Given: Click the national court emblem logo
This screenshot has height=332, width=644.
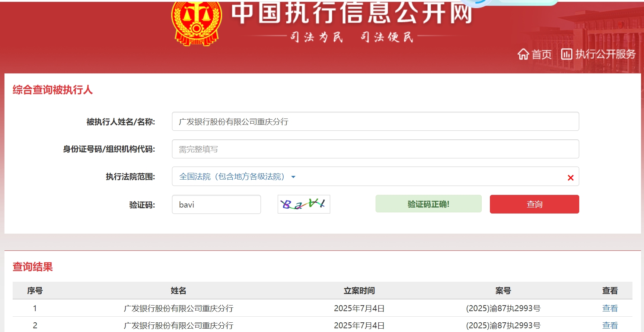Looking at the screenshot, I should tap(197, 23).
